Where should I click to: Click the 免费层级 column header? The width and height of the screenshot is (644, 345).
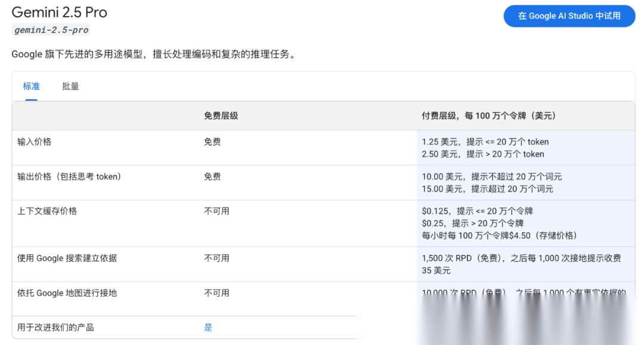click(x=221, y=116)
